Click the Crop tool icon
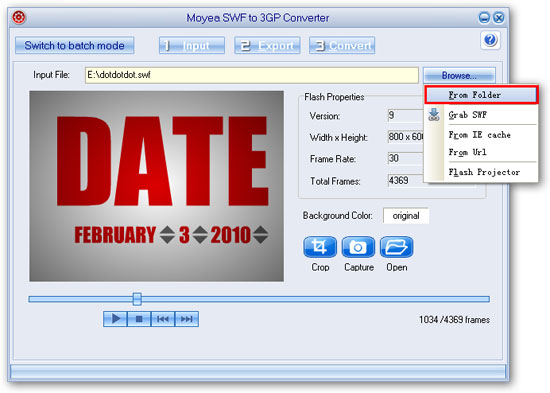Viewport: 550px width, 393px height. [320, 247]
